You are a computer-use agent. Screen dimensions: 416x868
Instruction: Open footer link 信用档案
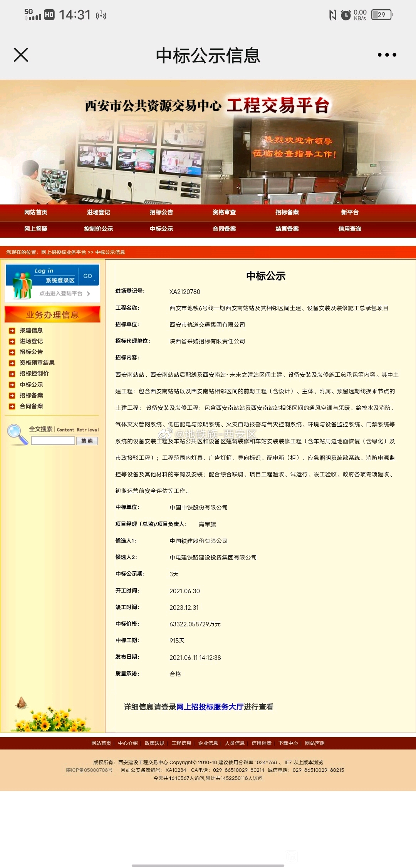[x=262, y=743]
